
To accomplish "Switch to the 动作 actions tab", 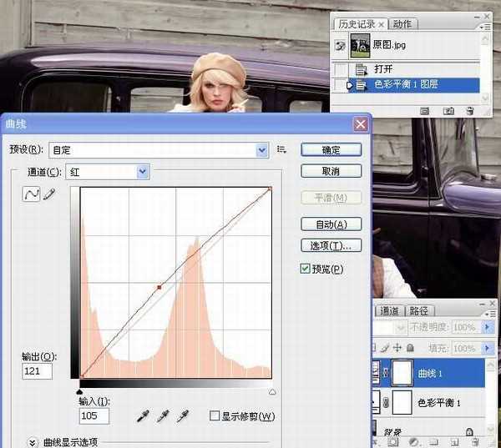I will point(402,23).
